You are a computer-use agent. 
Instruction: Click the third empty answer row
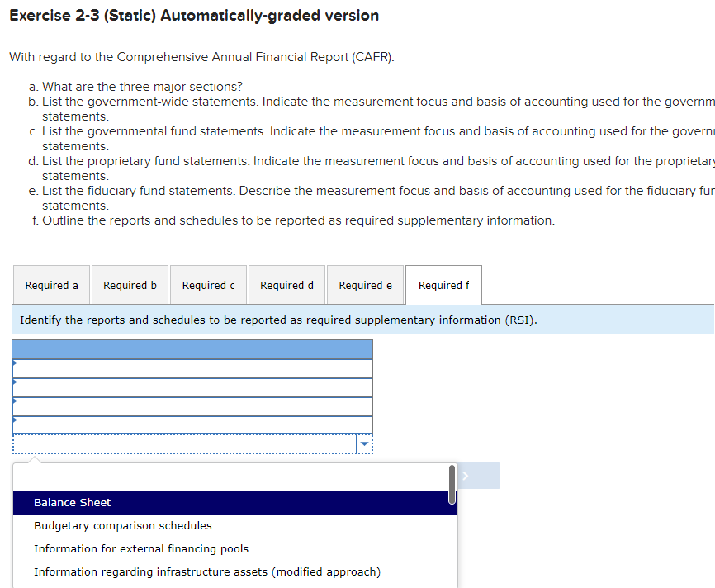click(x=192, y=406)
